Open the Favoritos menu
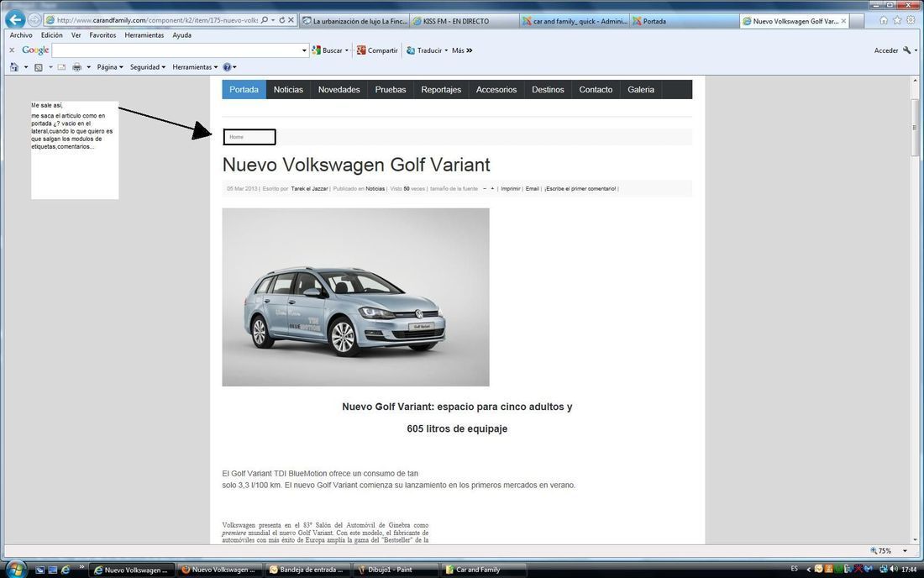Viewport: 924px width, 578px height. tap(102, 35)
